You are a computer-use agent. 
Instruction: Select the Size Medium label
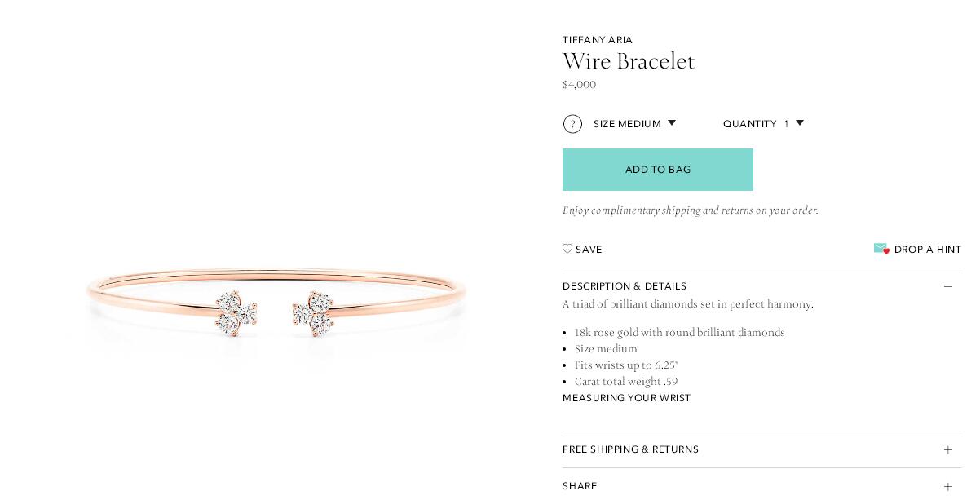(x=627, y=124)
